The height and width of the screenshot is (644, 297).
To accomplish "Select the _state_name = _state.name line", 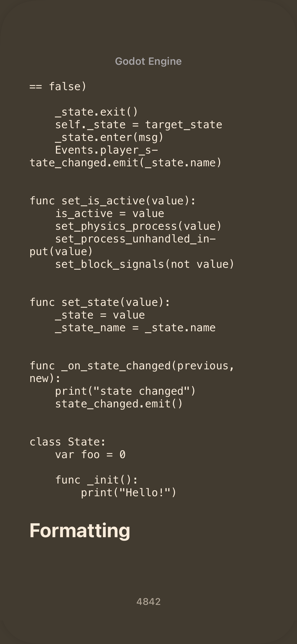I will (x=135, y=328).
